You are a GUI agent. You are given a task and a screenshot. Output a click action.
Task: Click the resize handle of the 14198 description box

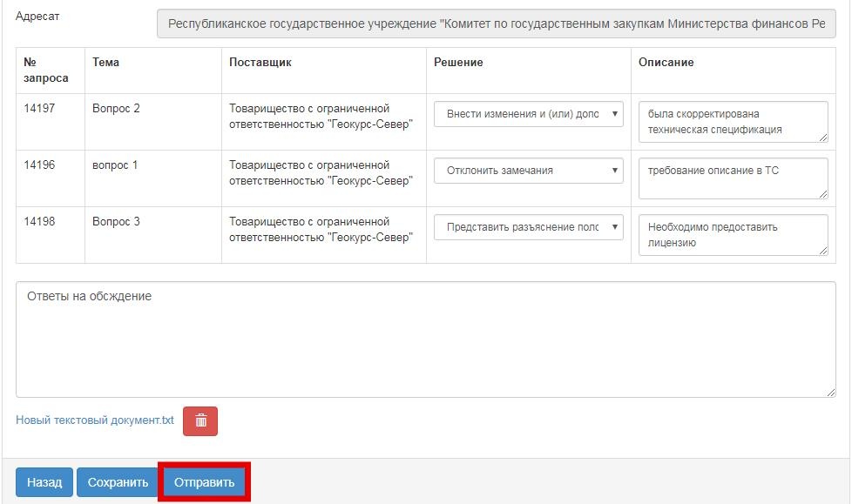(x=822, y=250)
